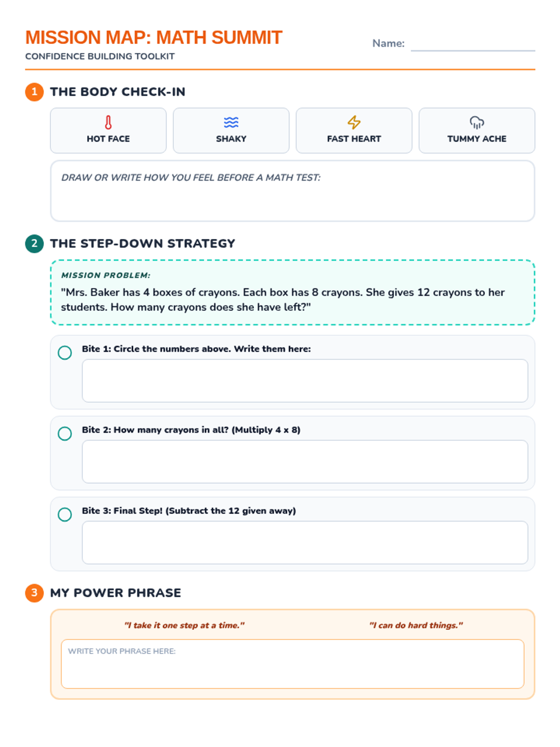Viewport: 560px width, 747px height.
Task: Click the orange number 1 badge
Action: coord(34,92)
